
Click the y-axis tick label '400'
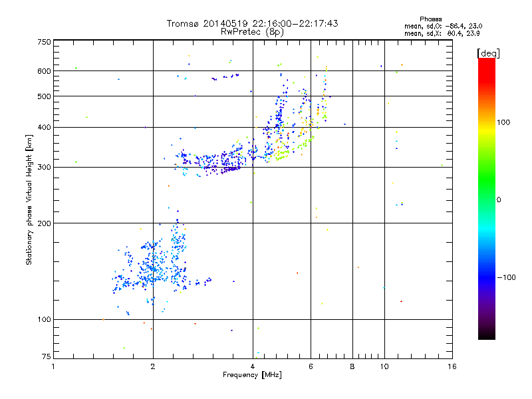point(44,128)
